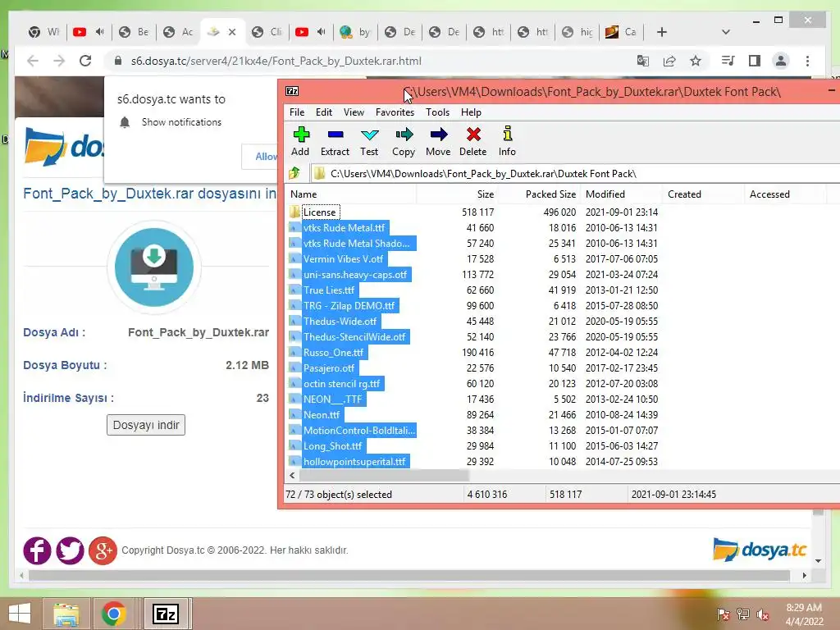Select file True Lies.ttf

pos(329,290)
